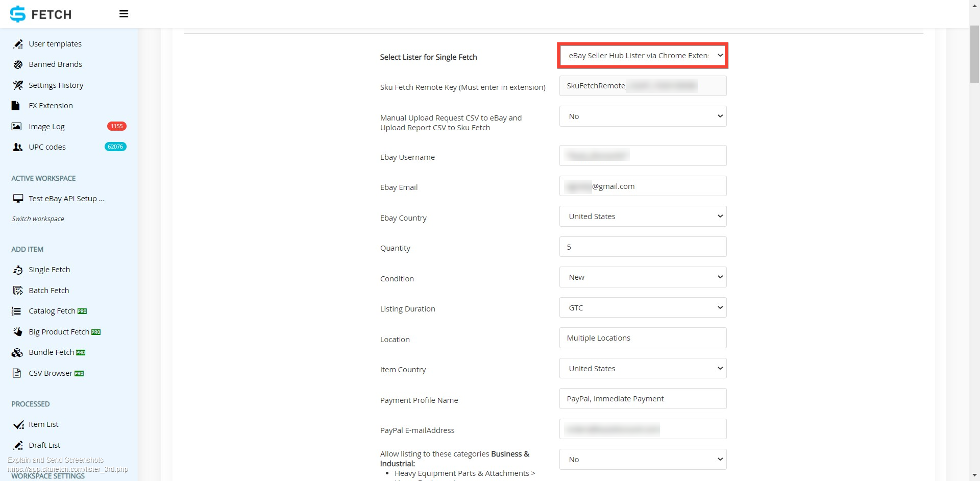The image size is (980, 481).
Task: Click the Sku Fetch Remote Key field
Action: coord(643,86)
